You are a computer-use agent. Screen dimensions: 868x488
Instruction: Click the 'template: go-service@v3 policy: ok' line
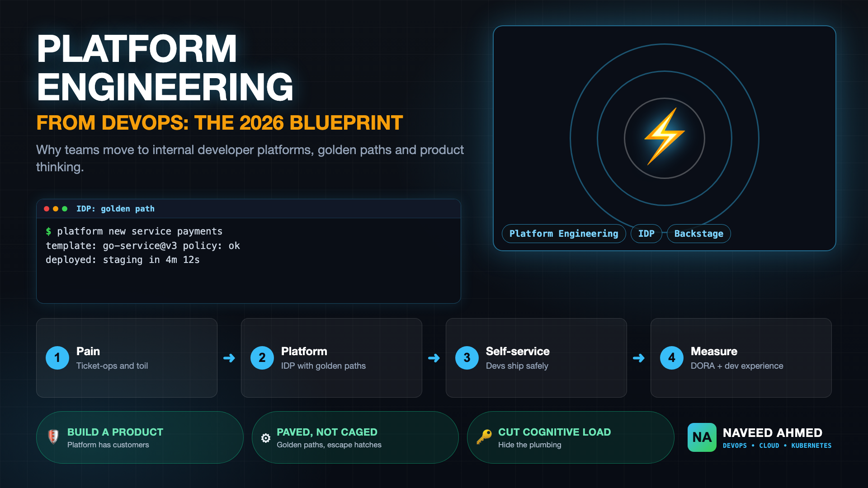point(143,246)
